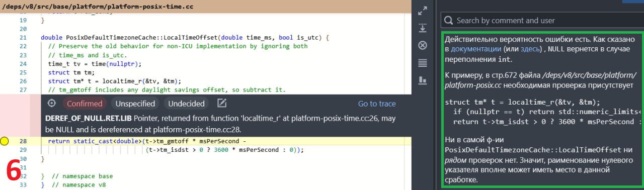Click the collapse-down arrow icon

[423, 28]
